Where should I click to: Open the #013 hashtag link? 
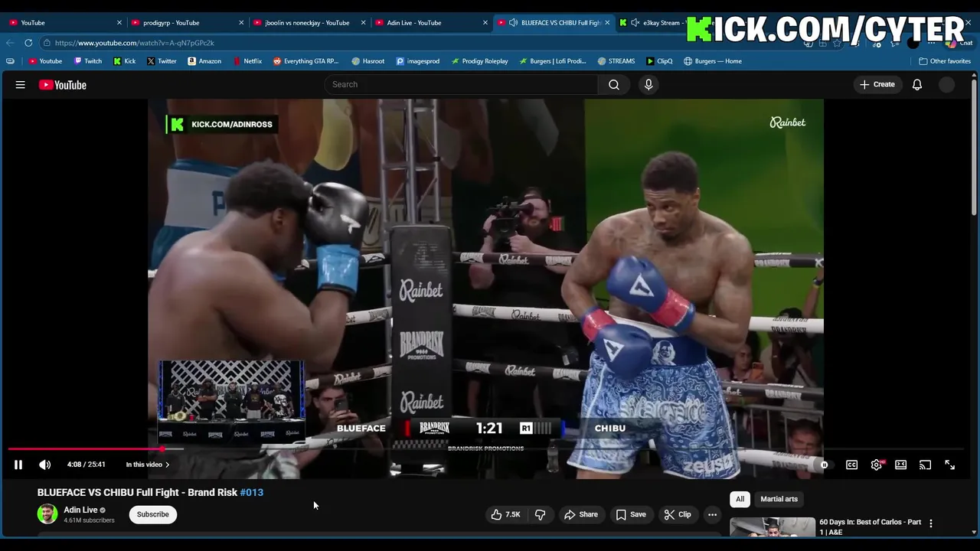point(252,492)
